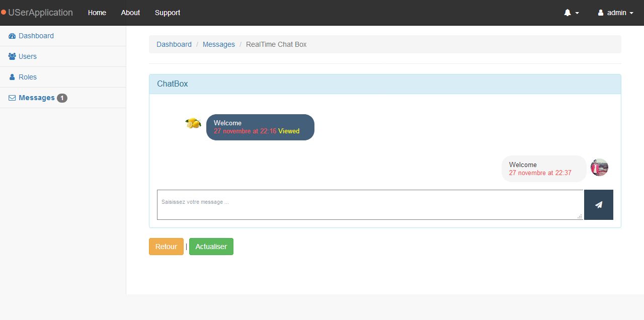Click the orange dot logo beside USerApplication

tap(4, 12)
